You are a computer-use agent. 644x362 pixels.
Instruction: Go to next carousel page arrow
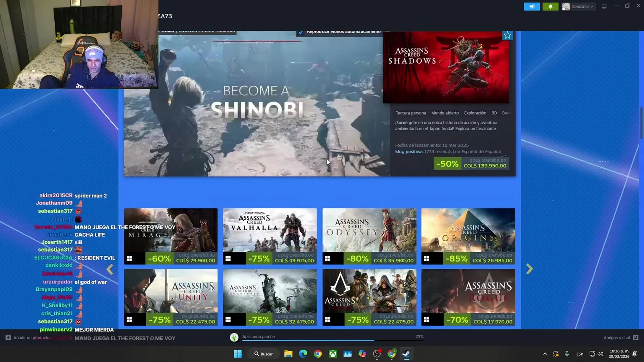(x=529, y=269)
